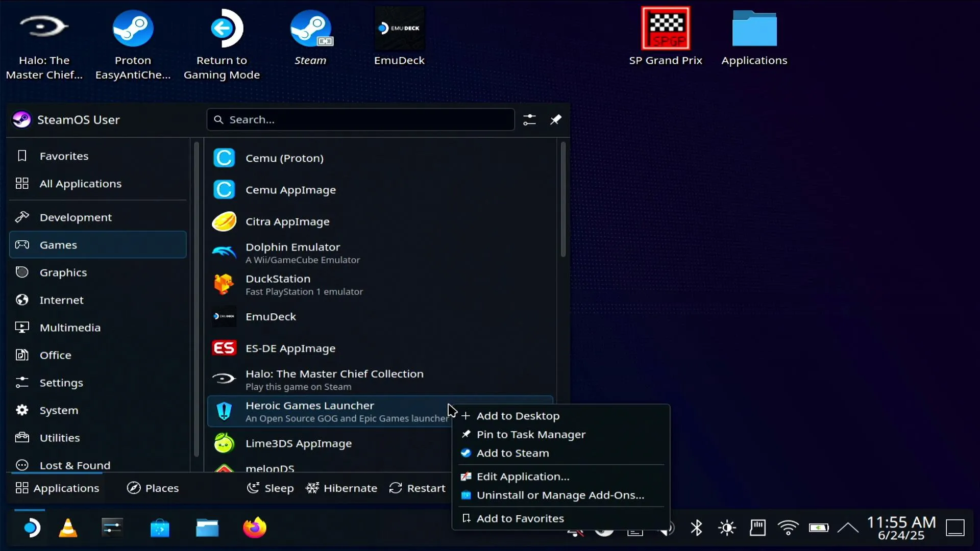The image size is (980, 551).
Task: Open Wi-Fi network tray icon
Action: (x=788, y=528)
